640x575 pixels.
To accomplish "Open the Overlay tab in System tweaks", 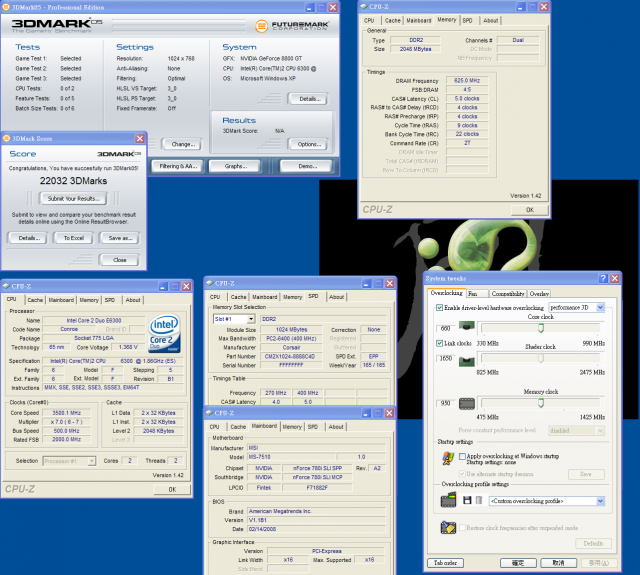I will tap(539, 293).
